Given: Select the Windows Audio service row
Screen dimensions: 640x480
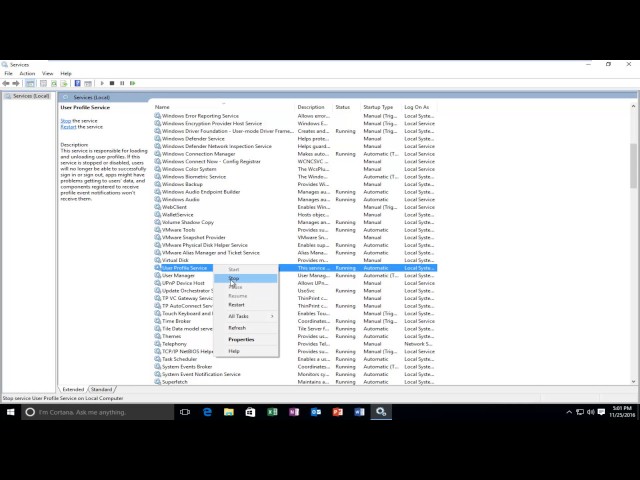Looking at the screenshot, I should pyautogui.click(x=296, y=200).
